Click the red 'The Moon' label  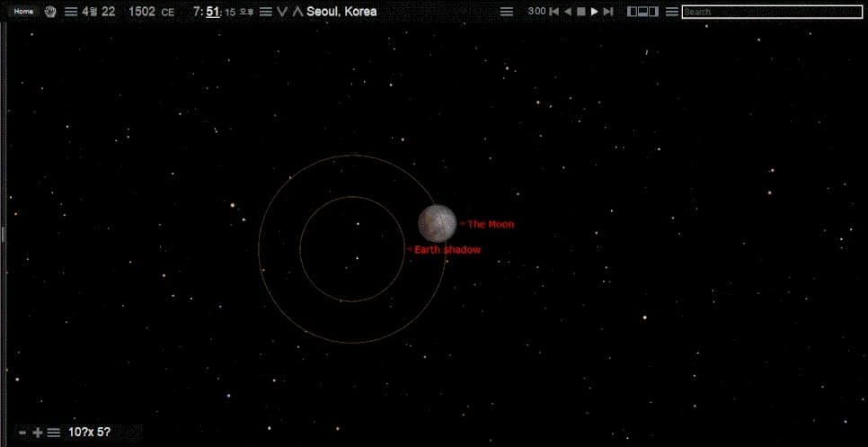(x=491, y=224)
